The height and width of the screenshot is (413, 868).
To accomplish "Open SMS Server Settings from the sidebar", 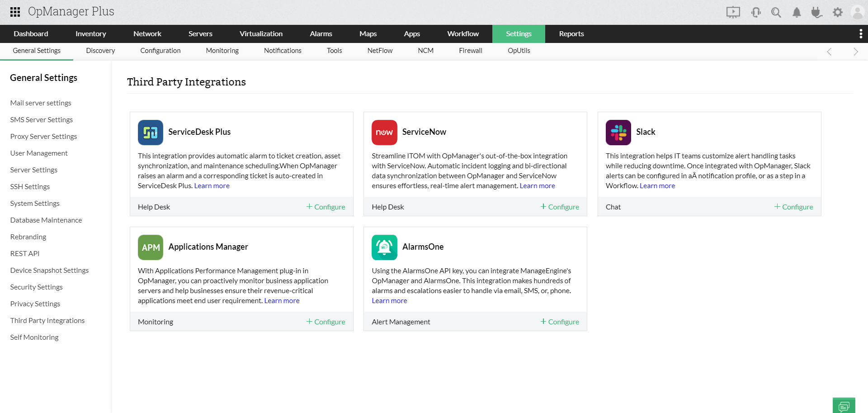I will point(41,119).
